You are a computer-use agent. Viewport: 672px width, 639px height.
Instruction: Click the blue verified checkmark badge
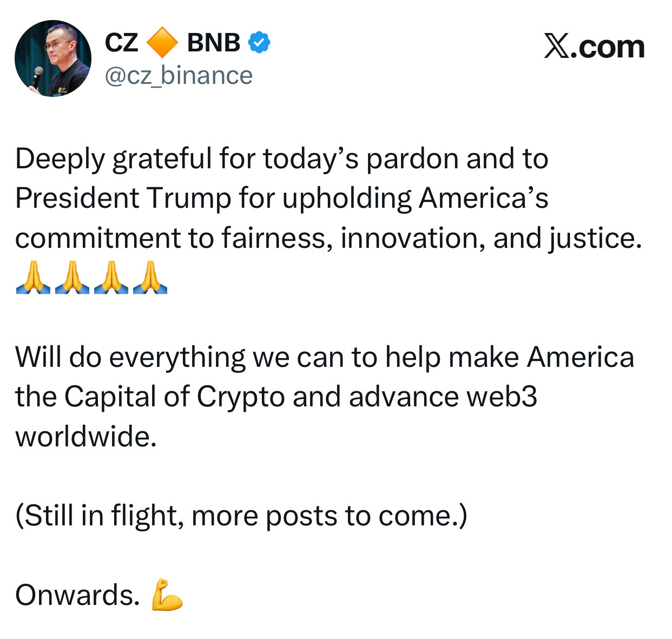point(259,43)
